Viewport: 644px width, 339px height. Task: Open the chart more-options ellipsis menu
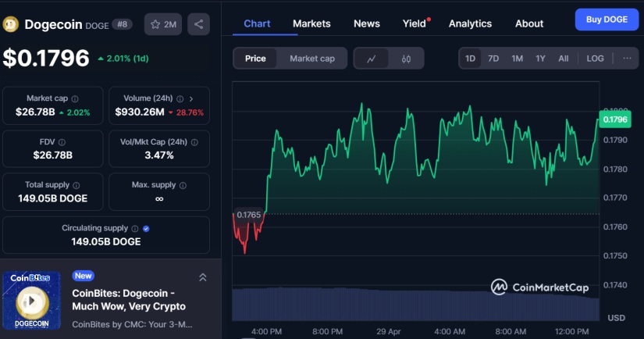pos(627,59)
